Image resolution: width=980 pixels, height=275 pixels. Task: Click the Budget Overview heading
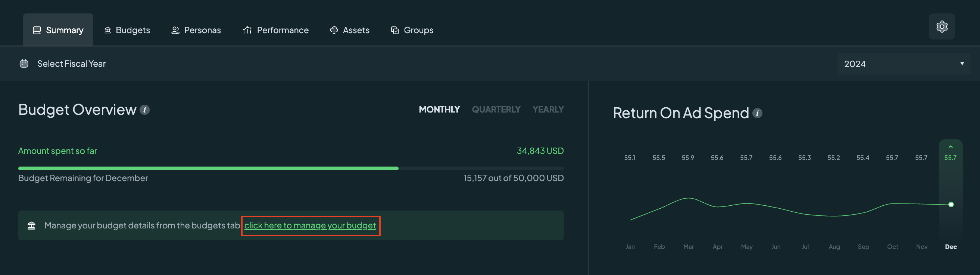(77, 110)
